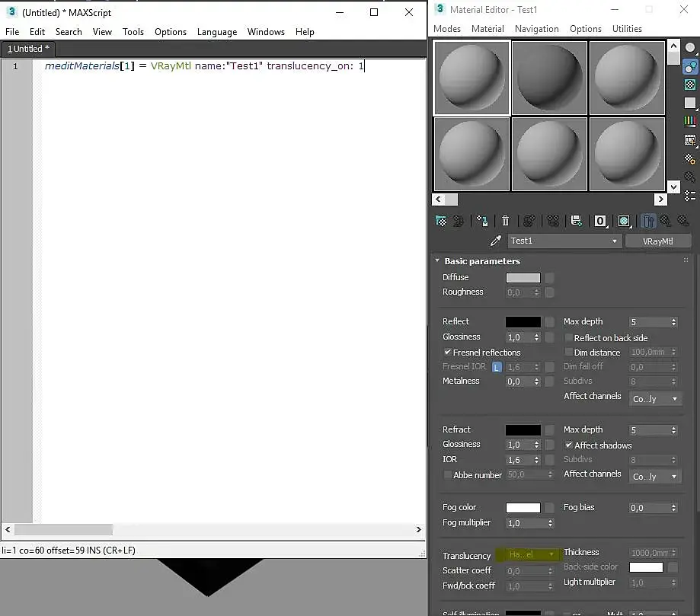Open Sample UV Tiling flyout
The image size is (700, 616).
coord(690,103)
